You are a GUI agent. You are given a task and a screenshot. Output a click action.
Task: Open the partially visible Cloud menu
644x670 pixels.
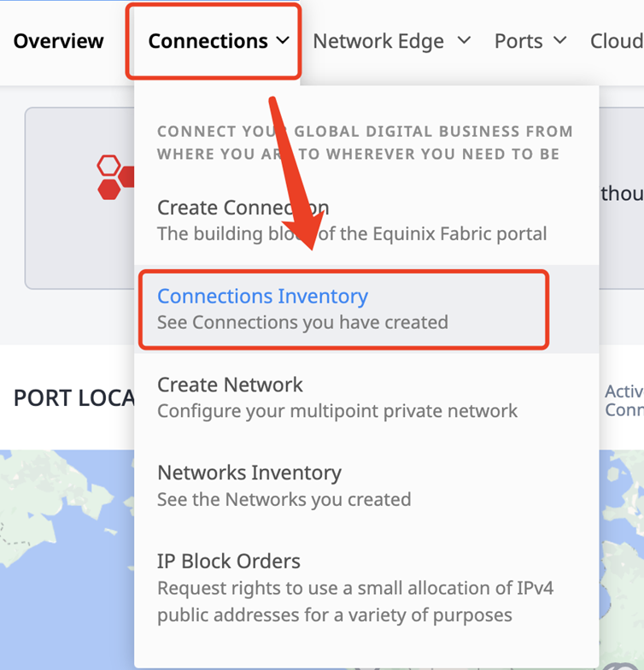pyautogui.click(x=617, y=41)
